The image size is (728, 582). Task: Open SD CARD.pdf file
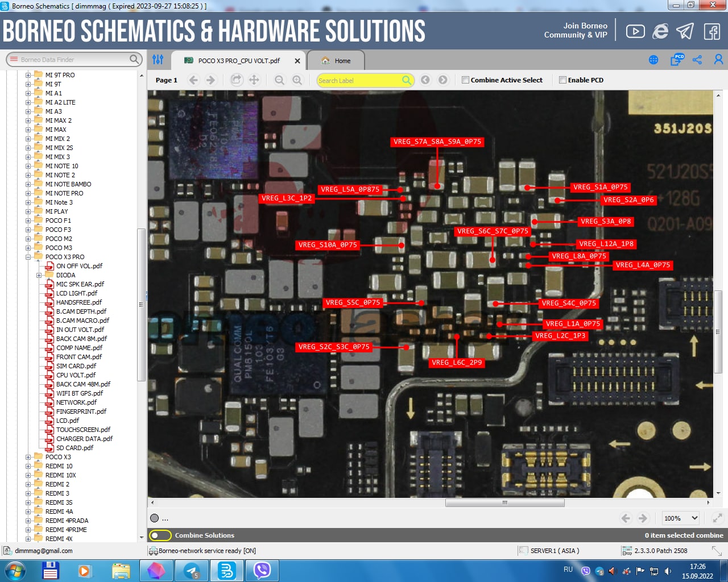pyautogui.click(x=75, y=448)
